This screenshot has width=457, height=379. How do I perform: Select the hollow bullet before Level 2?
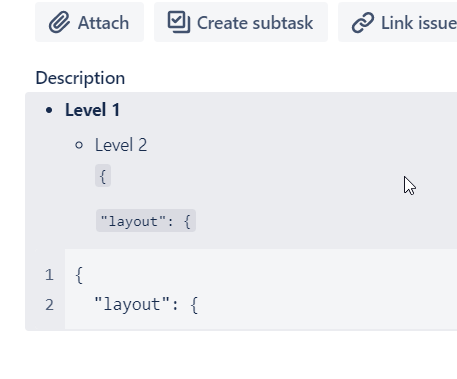[79, 145]
